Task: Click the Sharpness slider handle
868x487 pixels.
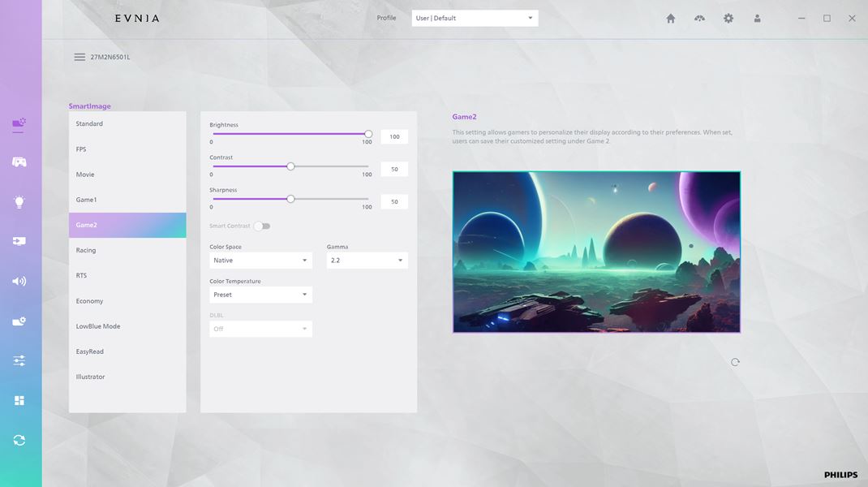Action: (x=290, y=199)
